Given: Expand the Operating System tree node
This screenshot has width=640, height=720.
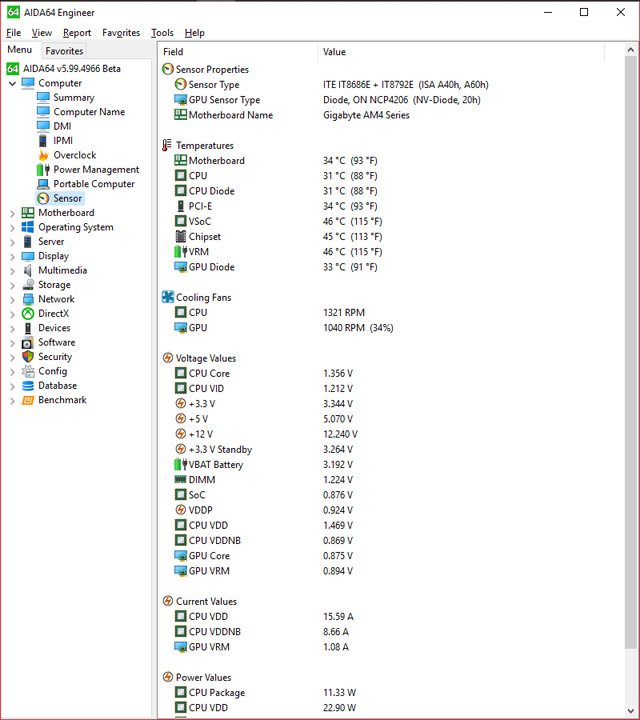Looking at the screenshot, I should pos(12,228).
